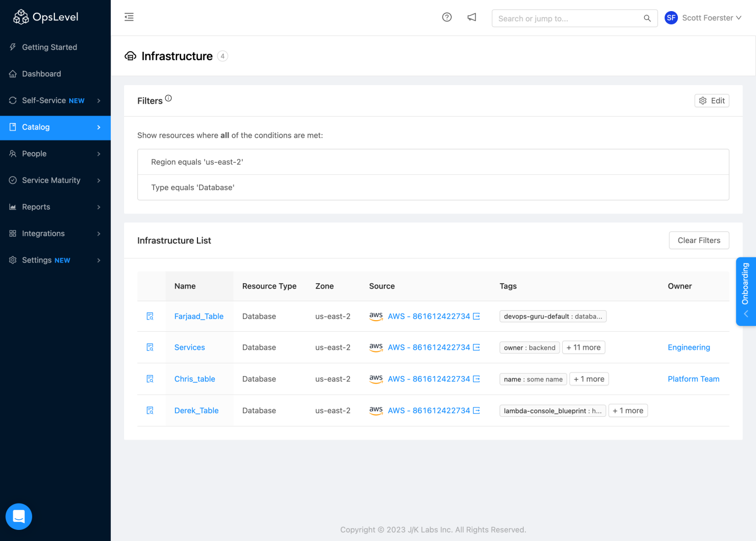Expand the Reports menu chevron

pyautogui.click(x=99, y=207)
